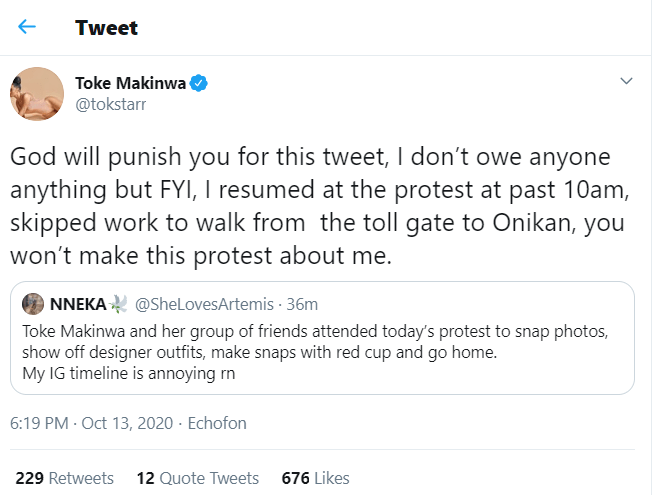View the 12 Quote Tweets
The width and height of the screenshot is (652, 495).
(x=197, y=478)
